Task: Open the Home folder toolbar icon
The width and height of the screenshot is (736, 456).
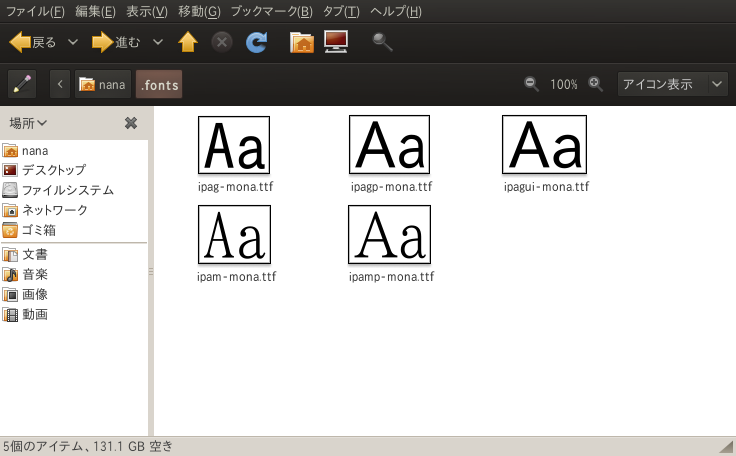Action: tap(301, 42)
